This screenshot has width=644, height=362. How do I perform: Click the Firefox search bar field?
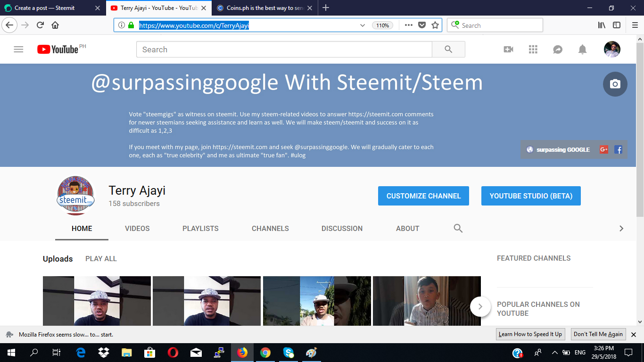(495, 25)
